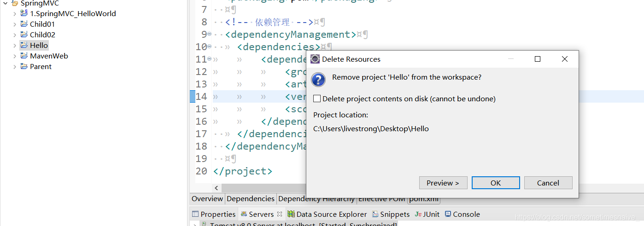644x226 pixels.
Task: Minimize the Delete Resources dialog
Action: pos(510,59)
